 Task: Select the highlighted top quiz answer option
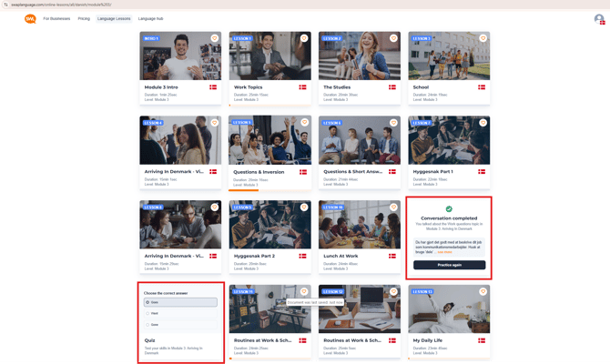coord(180,302)
